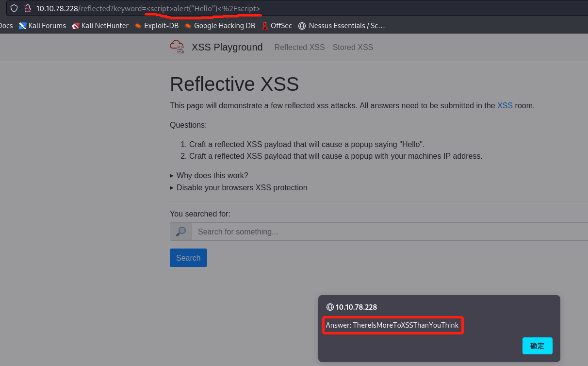Follow the XSS room link

pyautogui.click(x=505, y=105)
